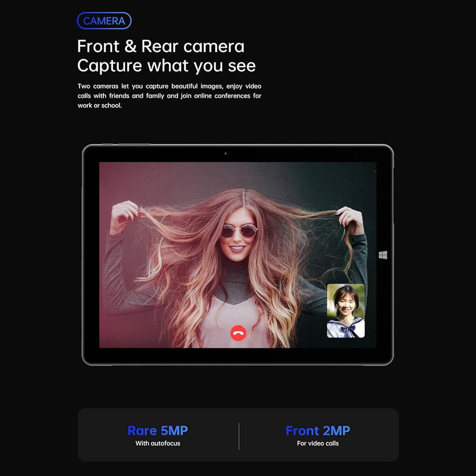Click the tablet's bottom bezel below the screen

pos(238,357)
